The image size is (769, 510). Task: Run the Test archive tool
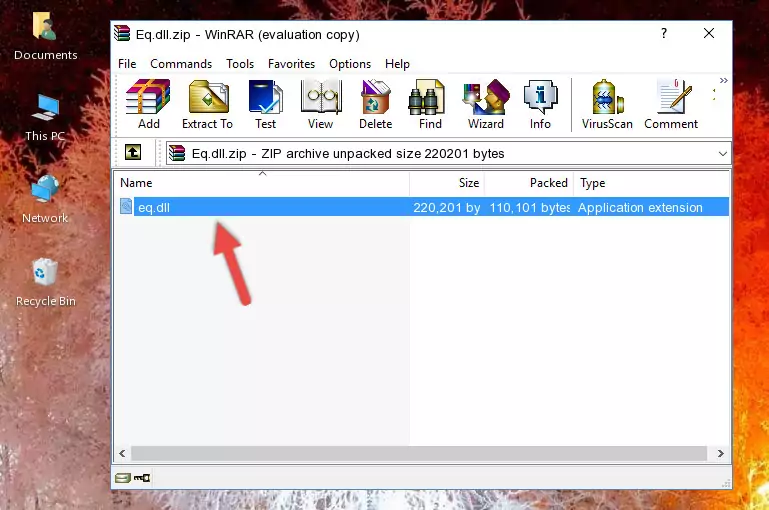click(265, 104)
